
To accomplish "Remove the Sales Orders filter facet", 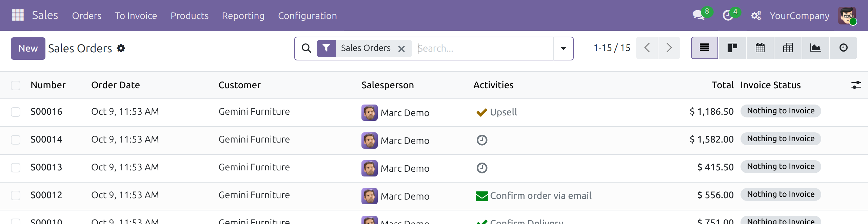I will [x=401, y=49].
